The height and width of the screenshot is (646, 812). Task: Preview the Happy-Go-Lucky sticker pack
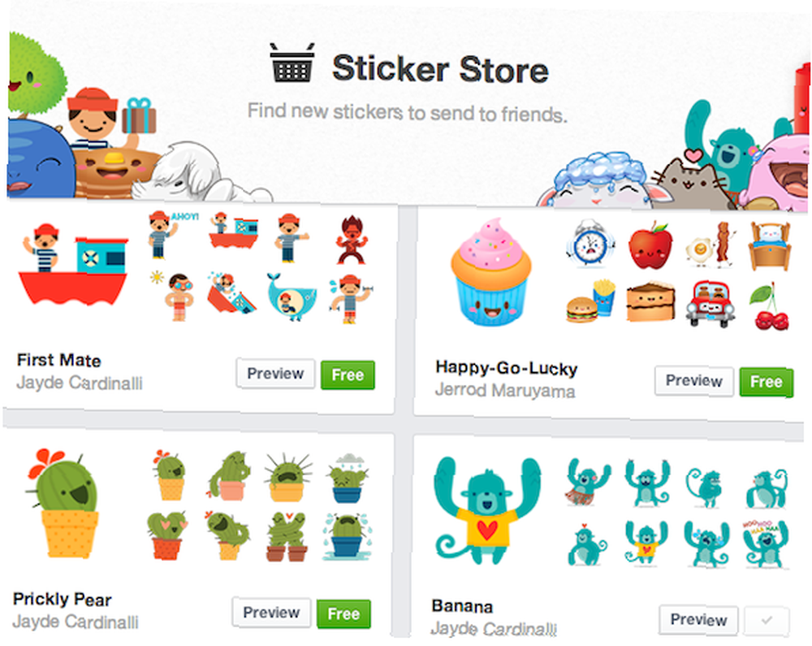pyautogui.click(x=693, y=381)
